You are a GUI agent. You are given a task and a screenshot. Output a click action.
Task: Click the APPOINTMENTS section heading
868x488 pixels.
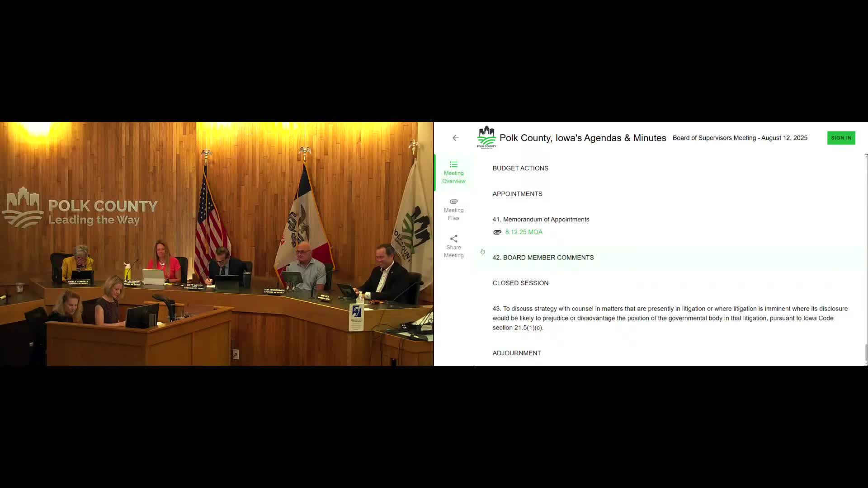[517, 193]
